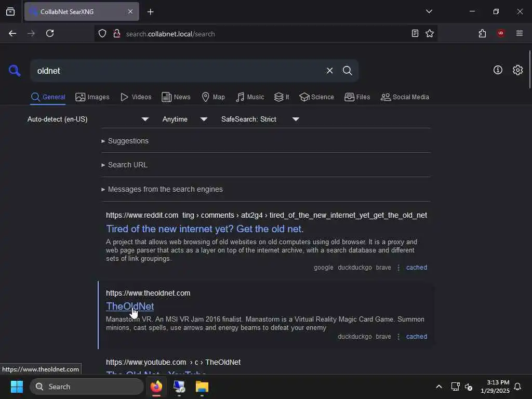The image size is (532, 399).
Task: Open the File Explorer taskbar icon
Action: click(x=202, y=387)
